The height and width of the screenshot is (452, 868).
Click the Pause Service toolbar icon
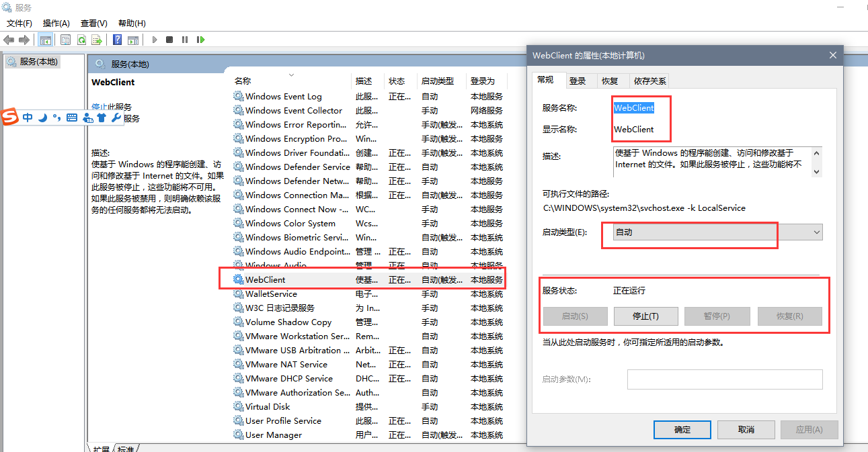185,39
